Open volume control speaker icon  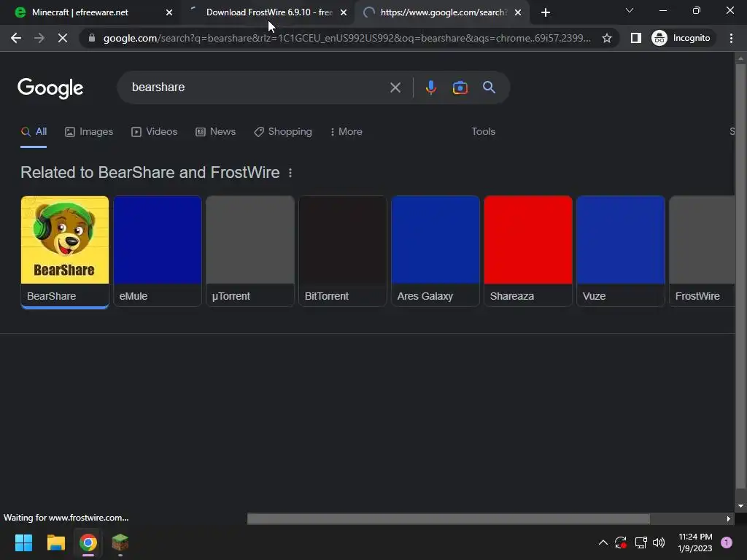pos(659,542)
